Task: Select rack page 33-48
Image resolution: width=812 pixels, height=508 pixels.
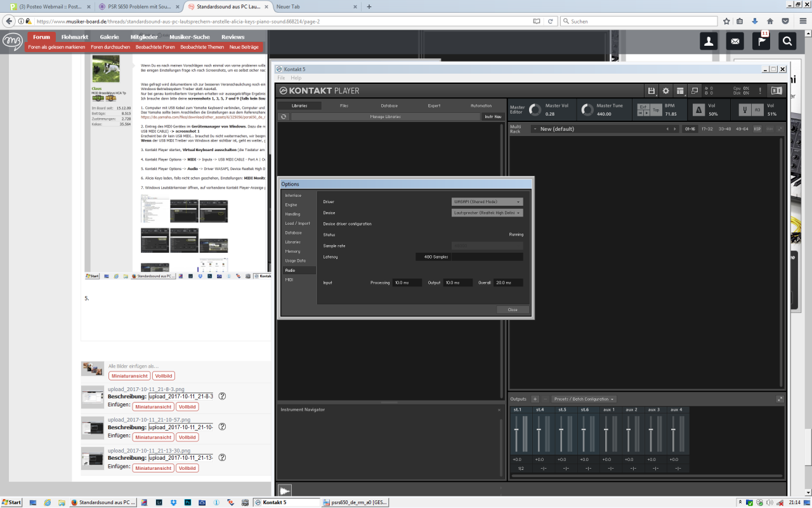Action: click(724, 129)
